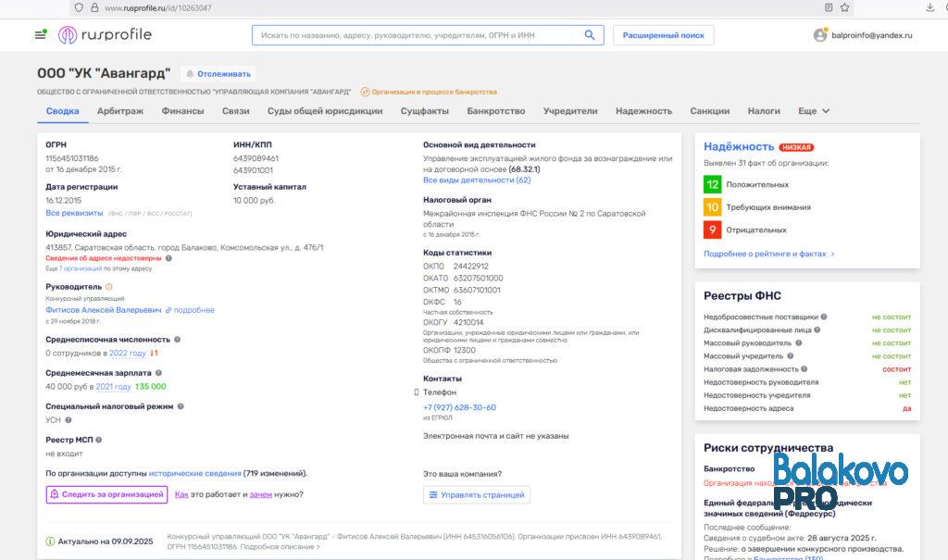Click the Расширенный поиск button
The image size is (948, 560).
[663, 35]
